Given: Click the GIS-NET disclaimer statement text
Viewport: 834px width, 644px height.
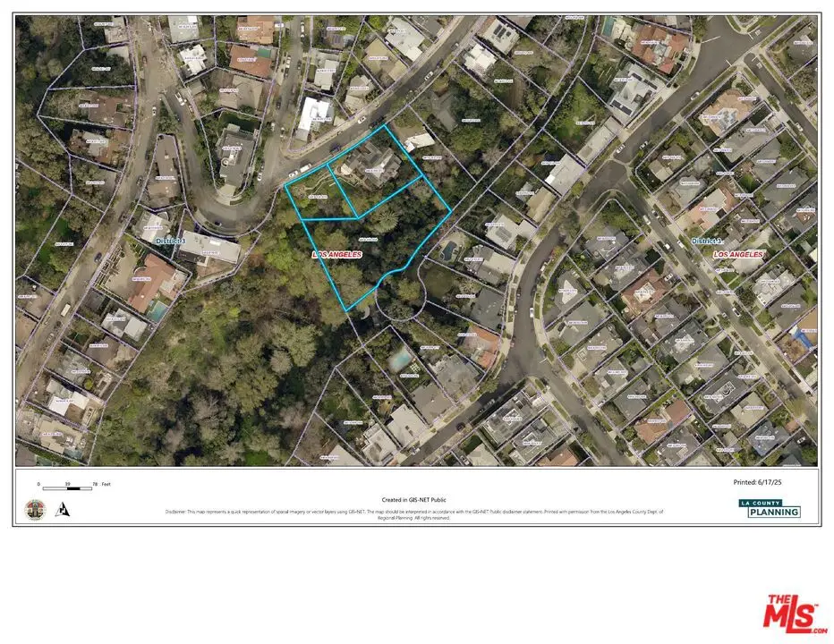Looking at the screenshot, I should 414,512.
